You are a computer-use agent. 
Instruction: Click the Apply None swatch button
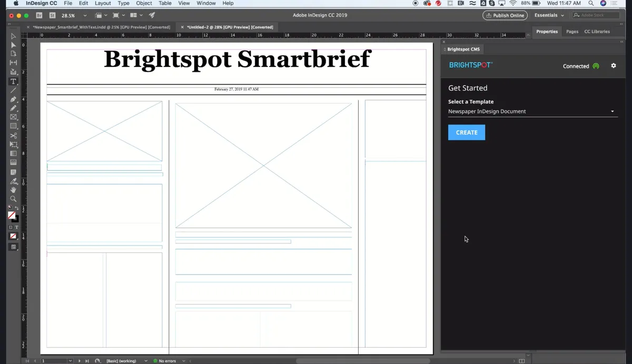[x=13, y=236]
